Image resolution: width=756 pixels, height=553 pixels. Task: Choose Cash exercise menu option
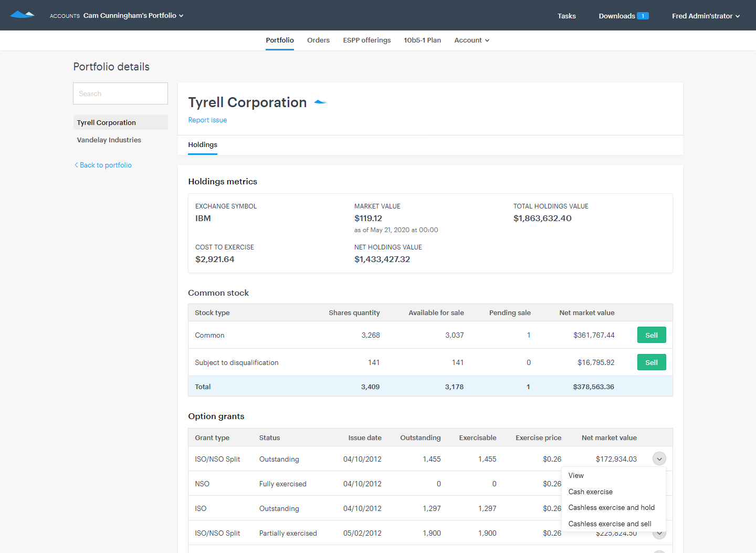[614, 492]
